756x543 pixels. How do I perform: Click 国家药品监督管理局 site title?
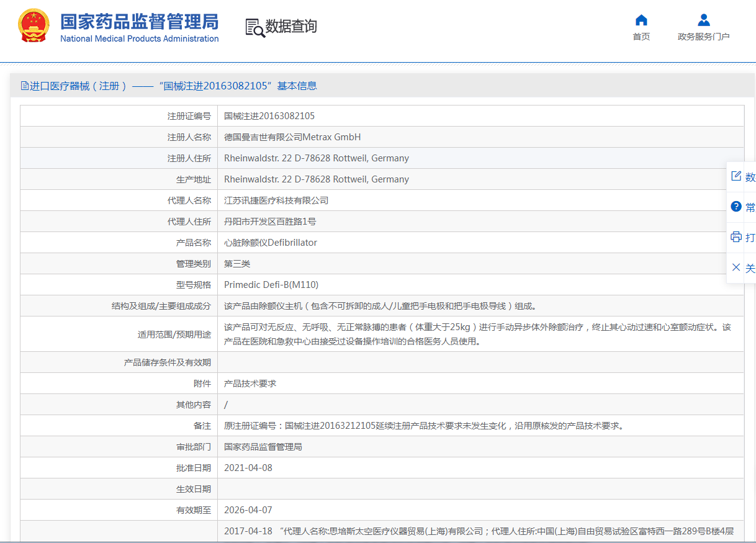[x=139, y=21]
